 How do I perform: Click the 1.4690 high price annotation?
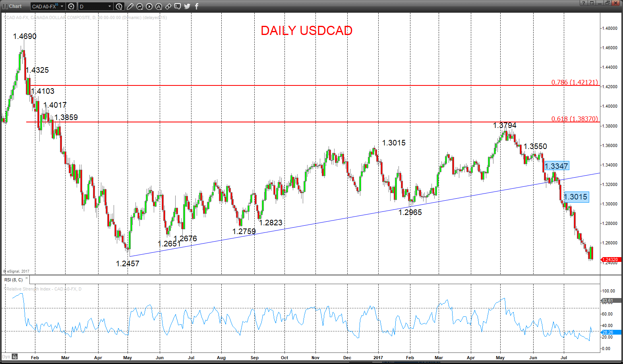point(25,36)
